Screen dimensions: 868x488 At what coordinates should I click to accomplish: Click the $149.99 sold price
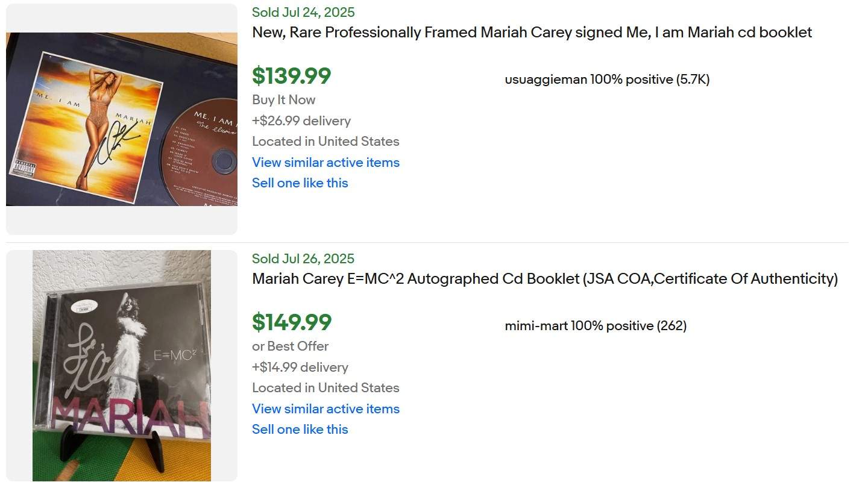point(291,322)
